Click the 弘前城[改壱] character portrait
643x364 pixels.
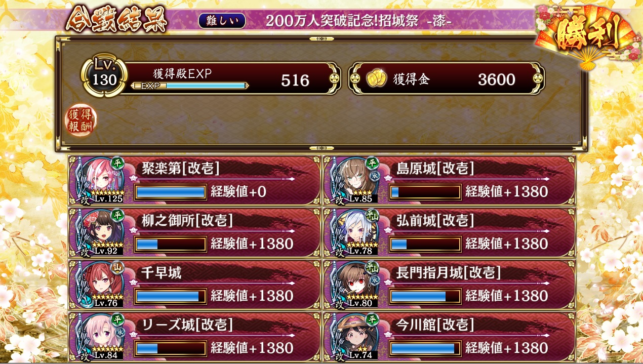tap(357, 230)
